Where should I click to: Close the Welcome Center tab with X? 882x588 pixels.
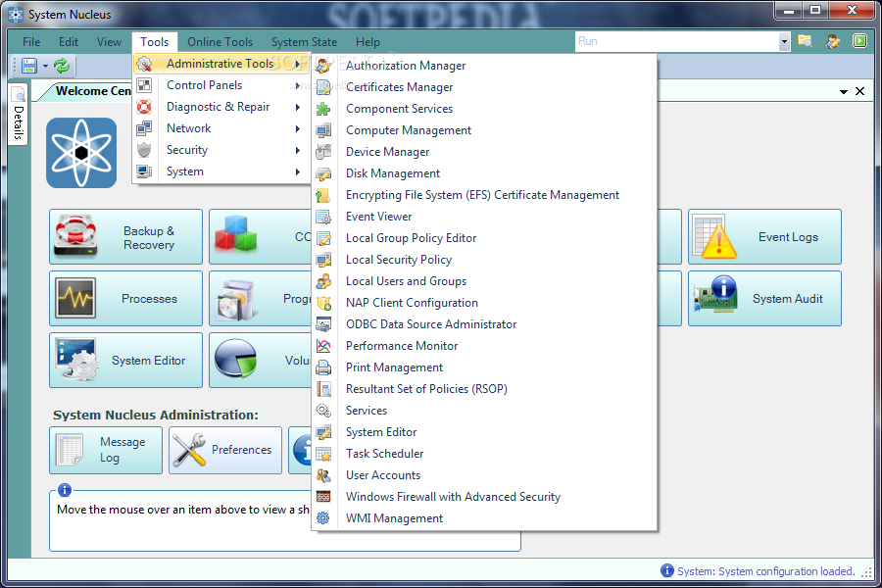point(860,91)
